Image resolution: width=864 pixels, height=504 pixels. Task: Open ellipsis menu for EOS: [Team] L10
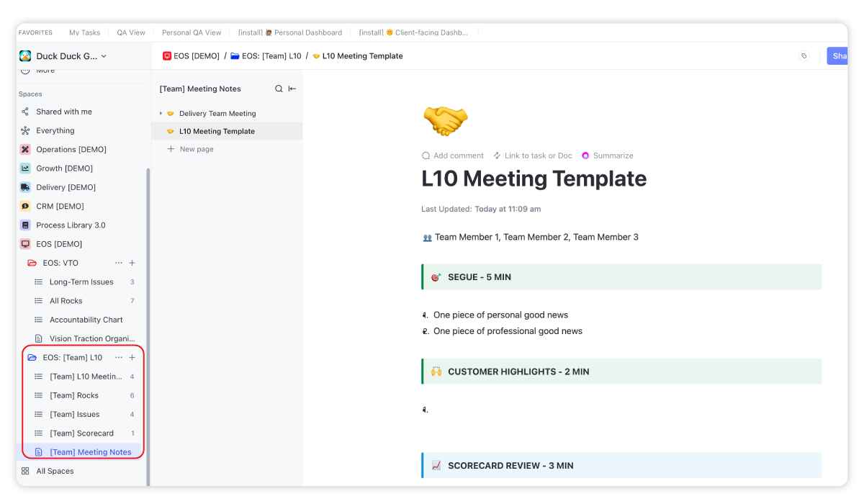click(x=119, y=358)
